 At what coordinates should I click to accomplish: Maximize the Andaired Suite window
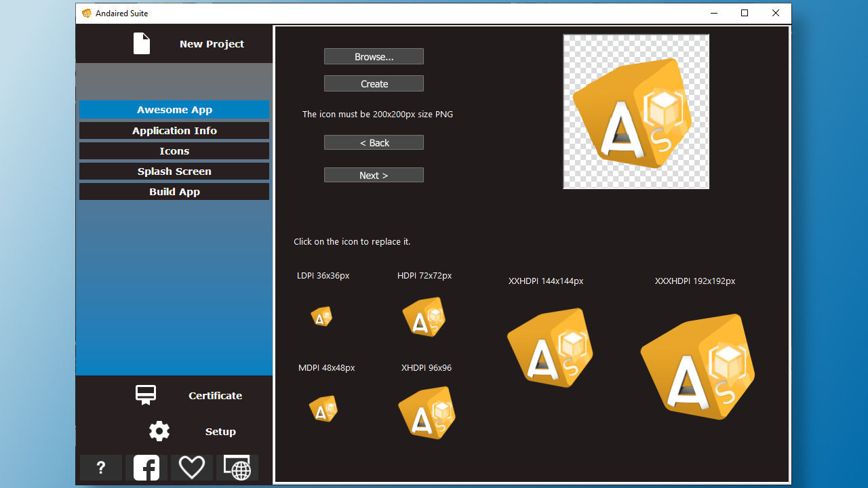tap(745, 13)
